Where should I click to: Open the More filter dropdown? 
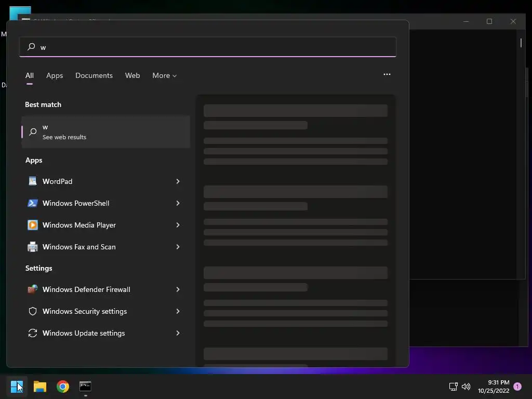coord(165,75)
